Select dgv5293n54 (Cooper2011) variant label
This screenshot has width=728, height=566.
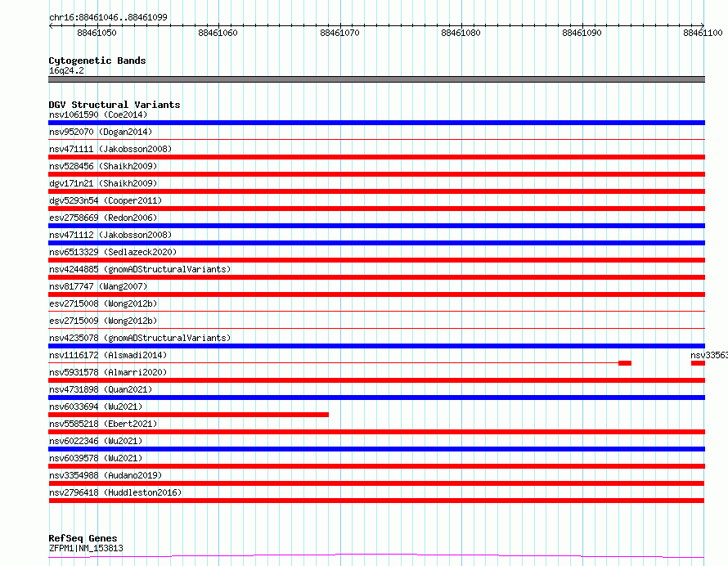click(x=106, y=200)
